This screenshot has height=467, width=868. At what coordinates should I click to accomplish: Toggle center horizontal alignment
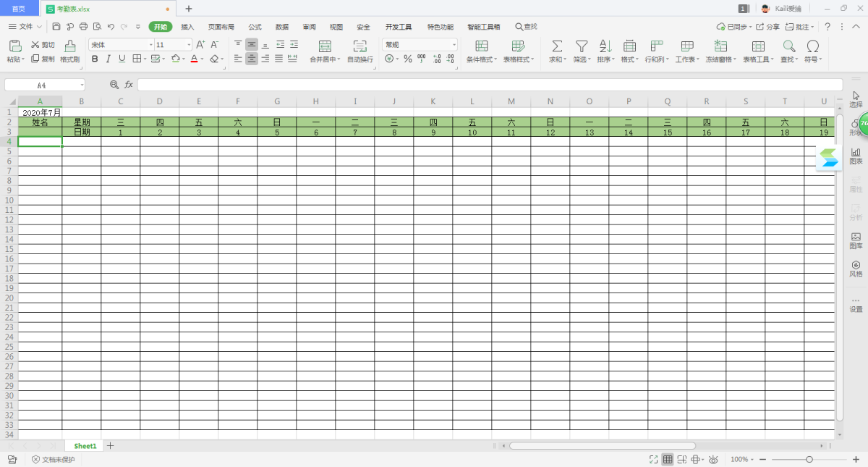point(252,59)
